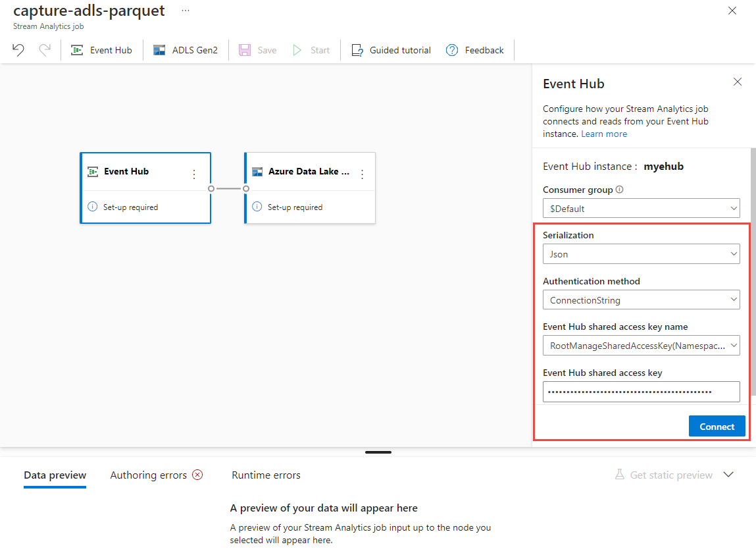
Task: Add ADLS Gen2 output from toolbar
Action: coord(185,50)
